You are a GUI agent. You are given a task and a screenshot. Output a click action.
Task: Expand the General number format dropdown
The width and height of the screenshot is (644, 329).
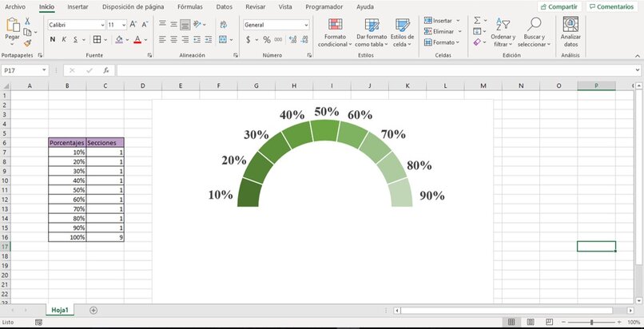point(305,25)
